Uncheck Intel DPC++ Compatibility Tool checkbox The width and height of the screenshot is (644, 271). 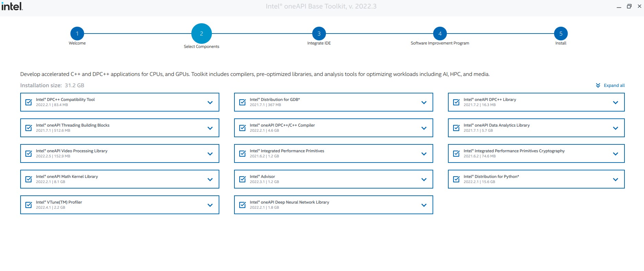tap(29, 102)
